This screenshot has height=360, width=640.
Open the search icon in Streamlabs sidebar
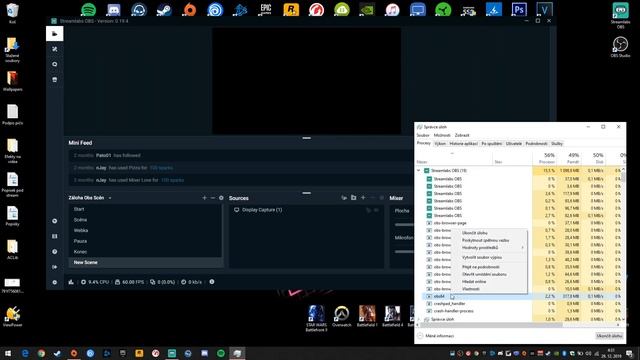pos(55,64)
